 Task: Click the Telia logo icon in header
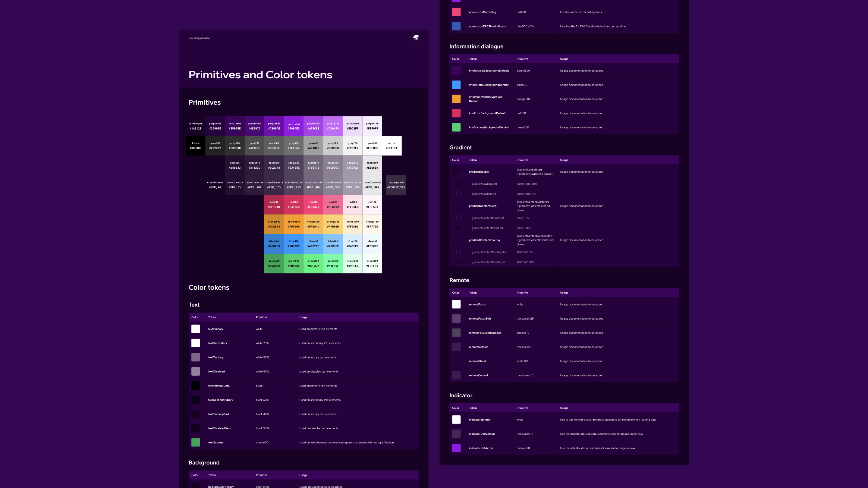(x=416, y=38)
